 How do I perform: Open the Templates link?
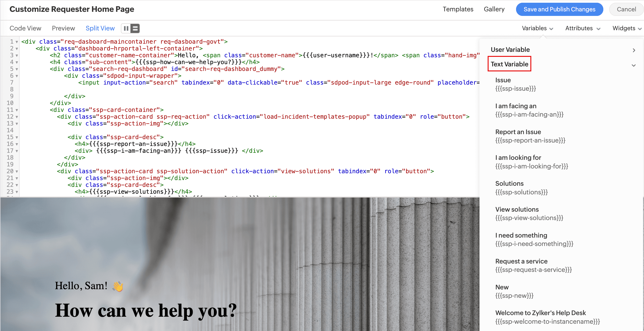458,9
